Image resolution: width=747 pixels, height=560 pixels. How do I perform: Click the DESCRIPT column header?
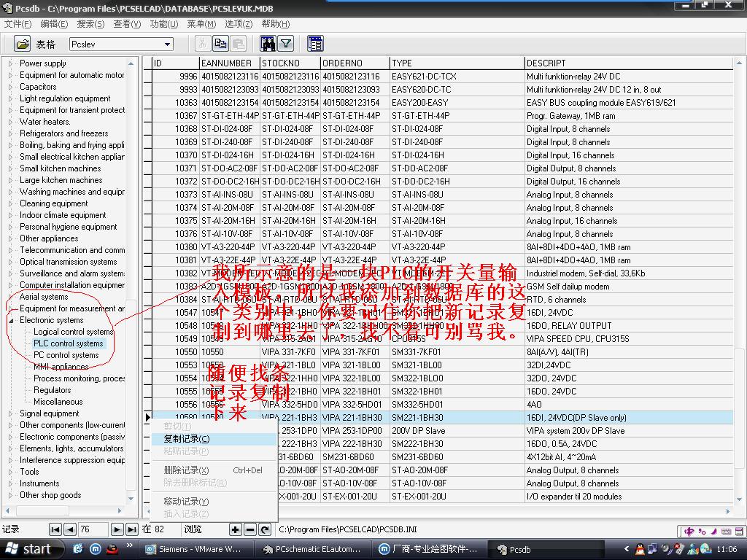pos(629,63)
